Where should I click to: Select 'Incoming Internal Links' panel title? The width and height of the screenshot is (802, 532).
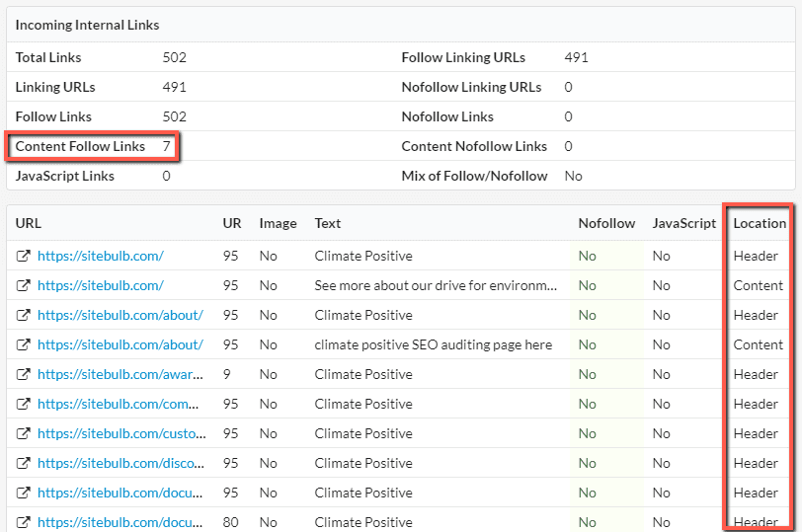pos(87,25)
